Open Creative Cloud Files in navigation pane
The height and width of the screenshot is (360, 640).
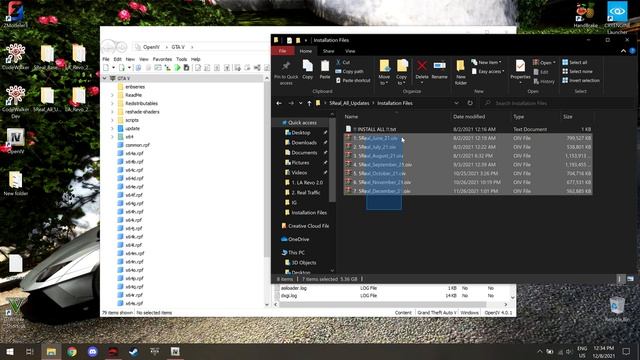click(x=308, y=226)
